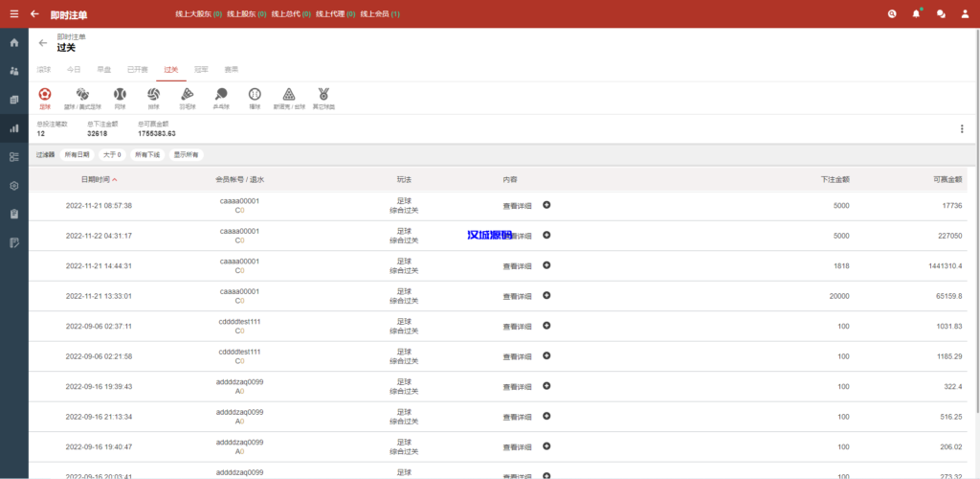
Task: Click the 显示所有 filter button
Action: point(187,154)
